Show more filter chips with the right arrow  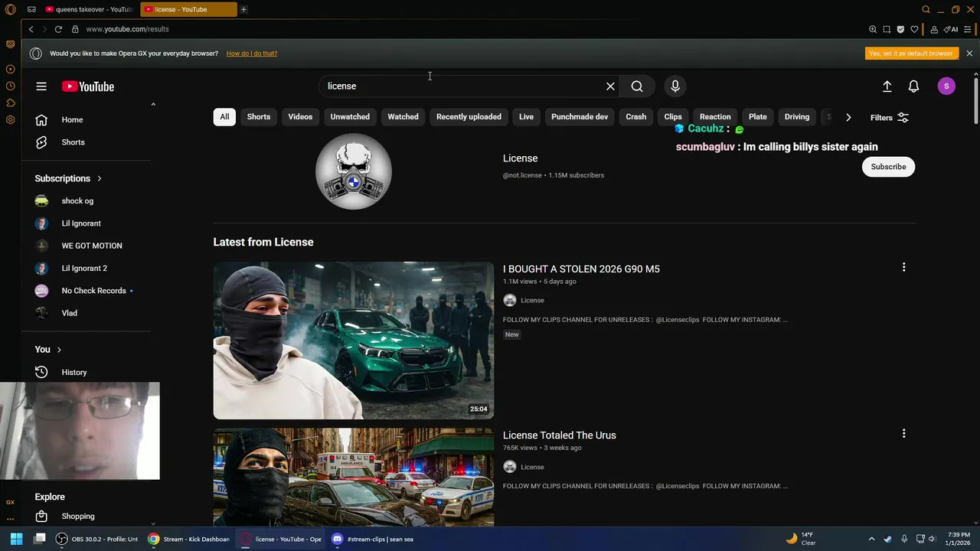[x=848, y=117]
